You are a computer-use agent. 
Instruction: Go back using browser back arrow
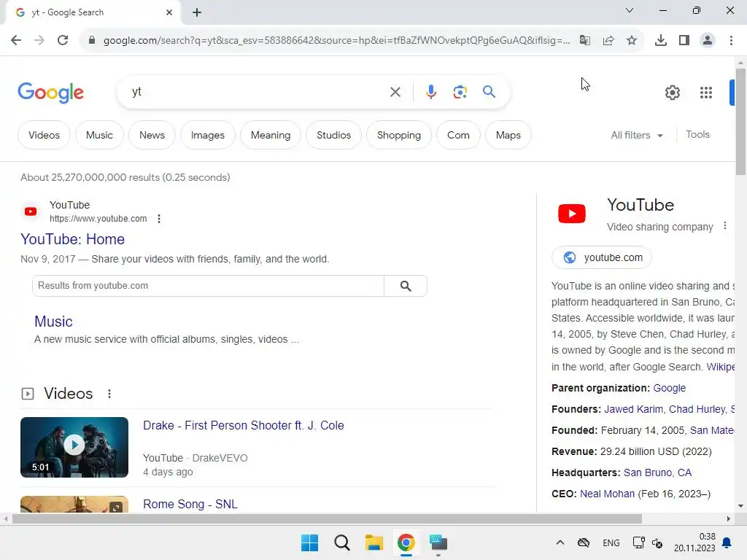16,40
